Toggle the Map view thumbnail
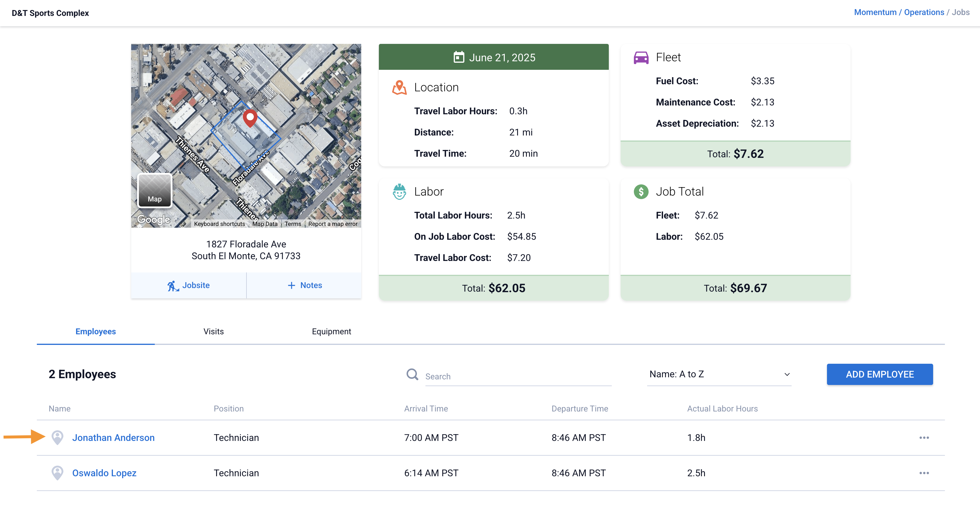This screenshot has width=980, height=506. [x=154, y=191]
